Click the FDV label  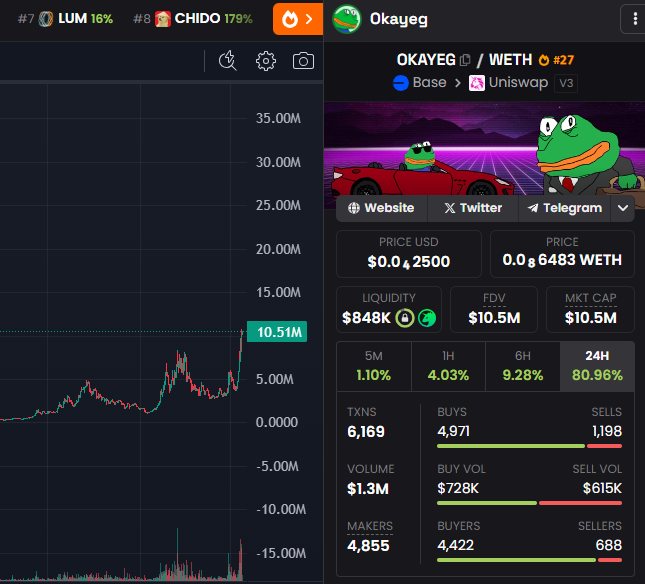click(x=494, y=298)
